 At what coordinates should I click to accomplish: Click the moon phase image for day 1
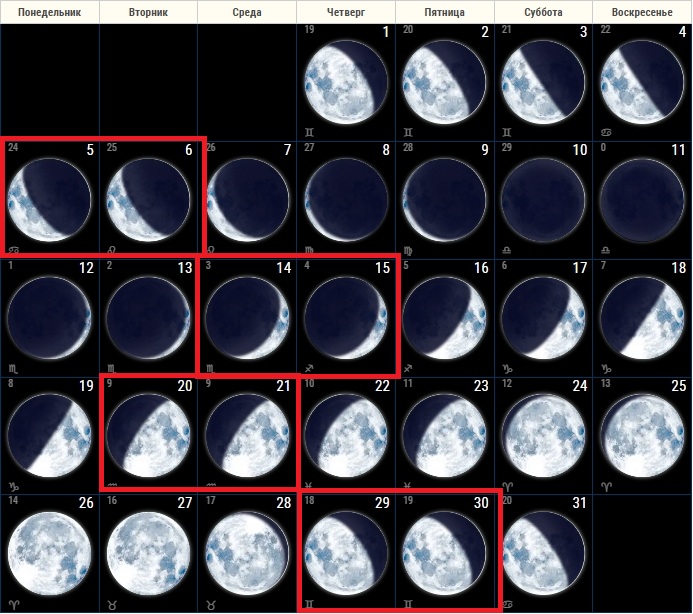point(346,82)
